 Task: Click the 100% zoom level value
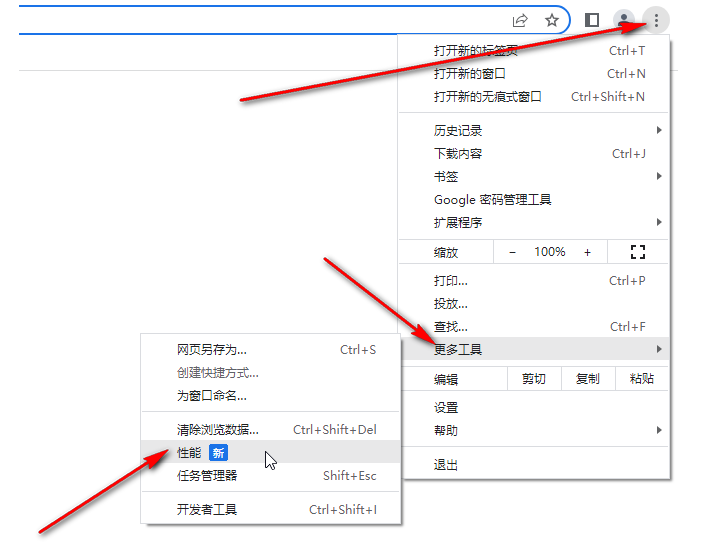(550, 252)
